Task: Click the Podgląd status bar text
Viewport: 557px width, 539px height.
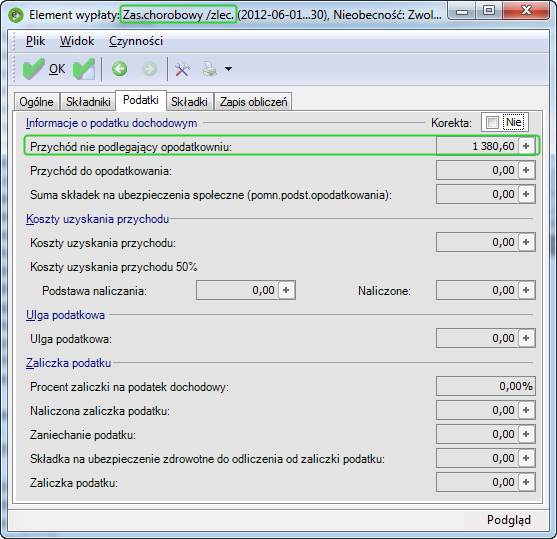Action: [x=509, y=520]
